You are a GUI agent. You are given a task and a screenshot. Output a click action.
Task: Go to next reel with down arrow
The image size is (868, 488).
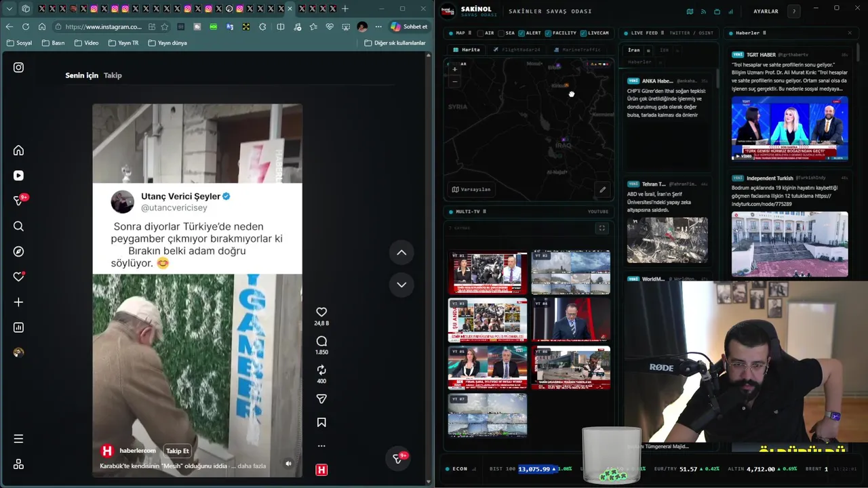click(x=401, y=285)
